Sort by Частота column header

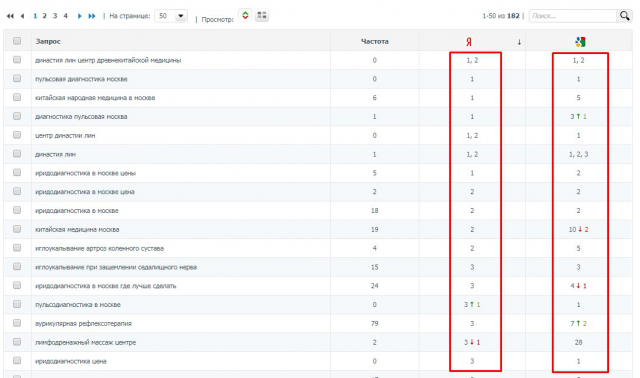point(375,41)
